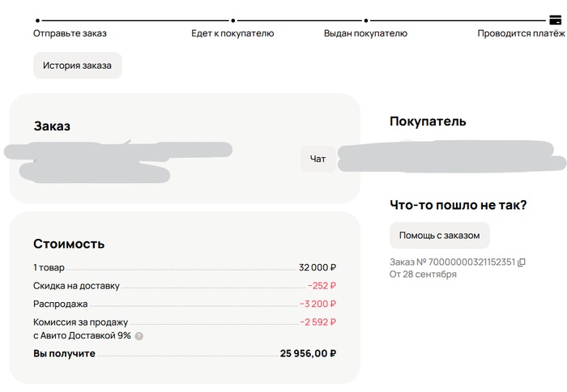Click the Выдан покупателю progress dot
Screen dimensions: 567x392
pos(366,21)
